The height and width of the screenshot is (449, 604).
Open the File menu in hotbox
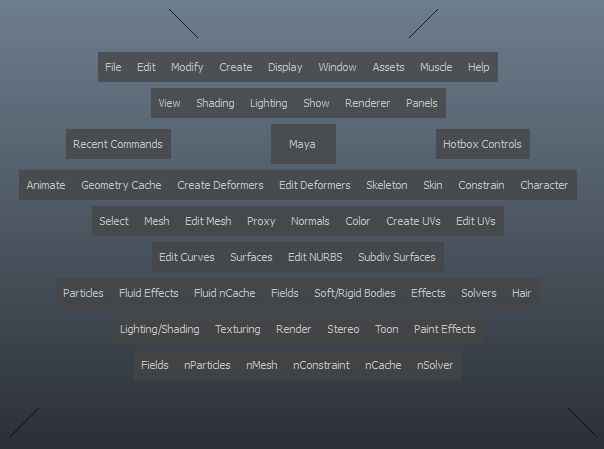click(113, 67)
